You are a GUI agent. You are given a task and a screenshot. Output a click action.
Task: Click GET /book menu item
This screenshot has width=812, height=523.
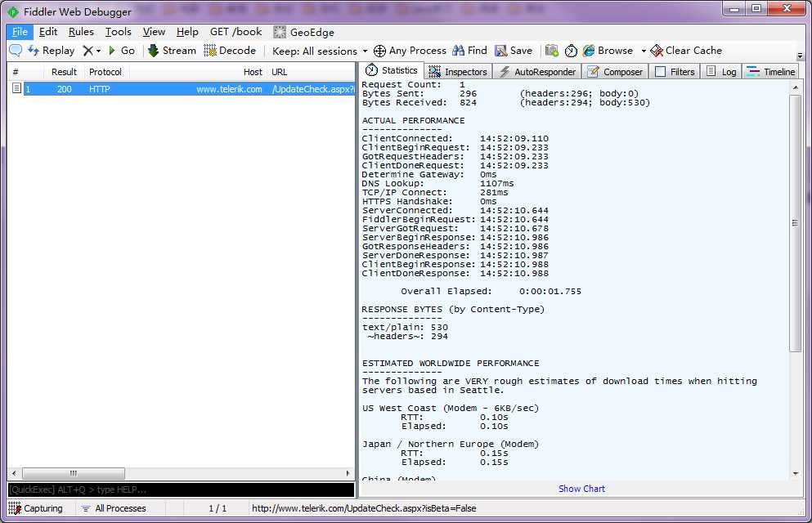236,32
